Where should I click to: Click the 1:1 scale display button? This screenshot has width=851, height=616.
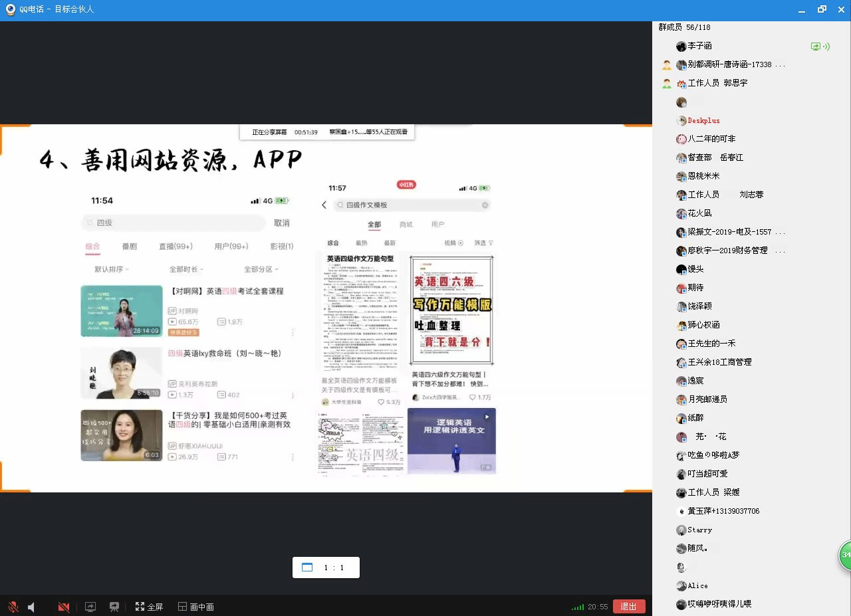pyautogui.click(x=326, y=567)
